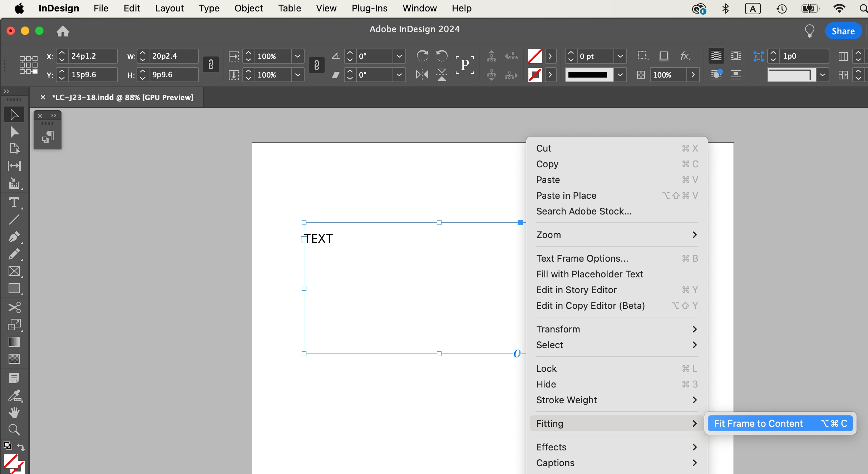This screenshot has height=474, width=868.
Task: Select the Hand tool
Action: click(14, 413)
